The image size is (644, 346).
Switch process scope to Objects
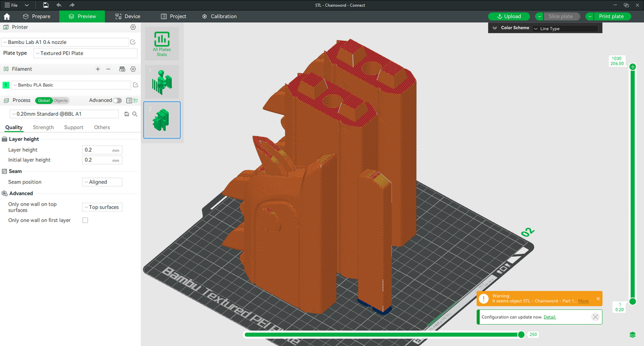pyautogui.click(x=60, y=100)
